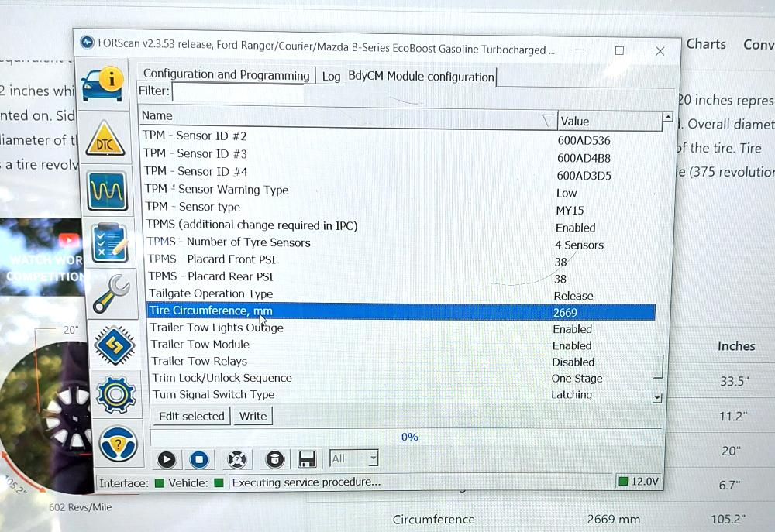Click the value 600AD3D5

point(584,175)
